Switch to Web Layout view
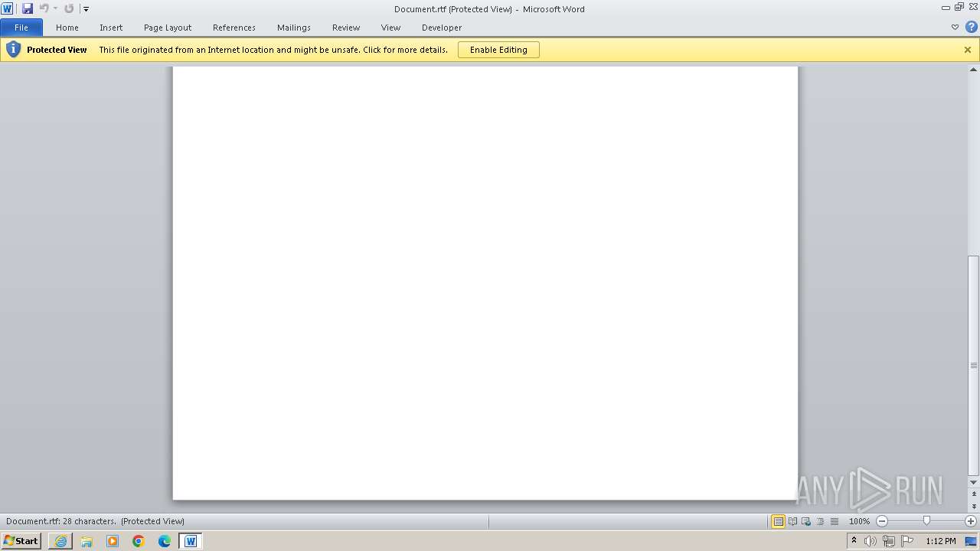980x551 pixels. click(x=806, y=521)
